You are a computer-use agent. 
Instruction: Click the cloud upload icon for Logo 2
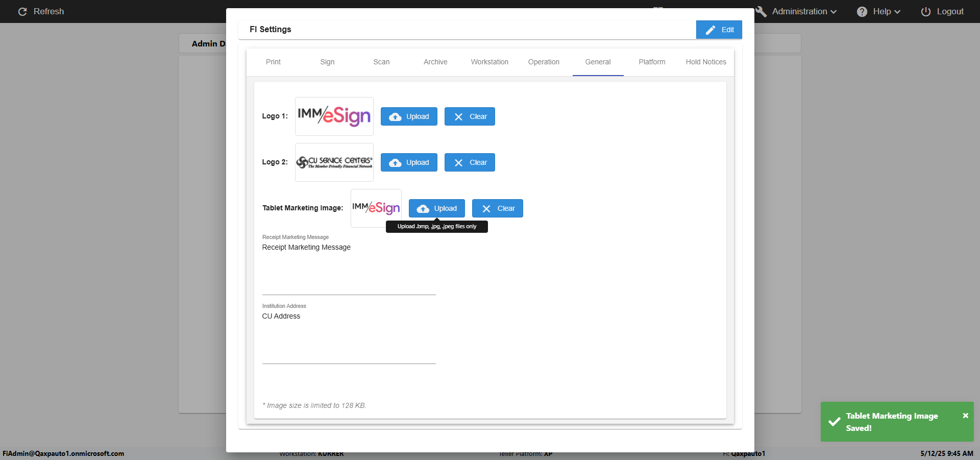point(395,163)
